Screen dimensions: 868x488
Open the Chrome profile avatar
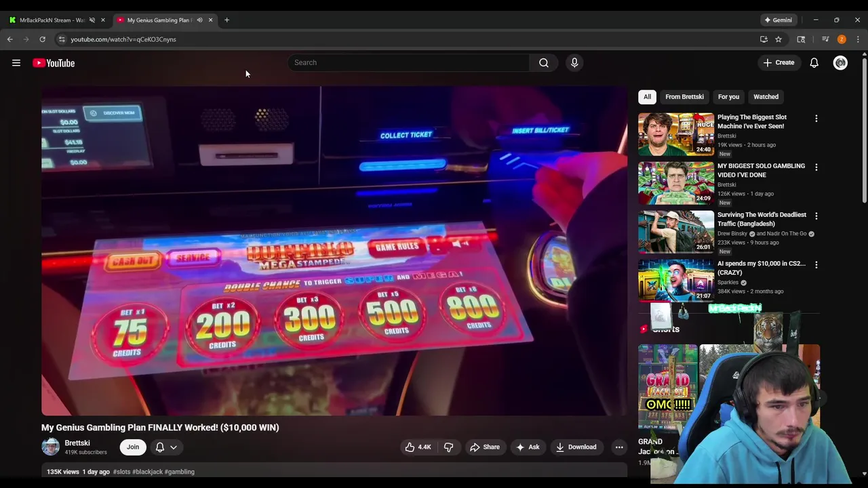842,39
